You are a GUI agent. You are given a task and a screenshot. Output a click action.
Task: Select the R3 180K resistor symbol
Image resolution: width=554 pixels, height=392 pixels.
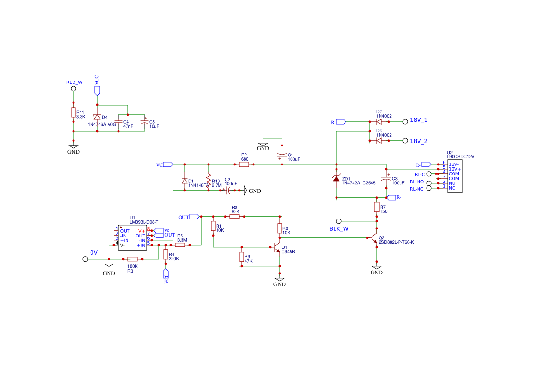click(x=133, y=259)
